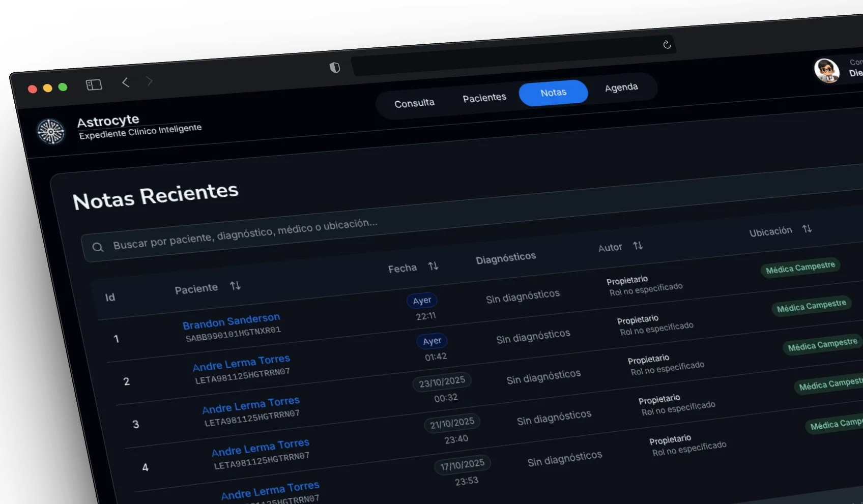Go to the Agenda tab
This screenshot has width=863, height=504.
(621, 87)
